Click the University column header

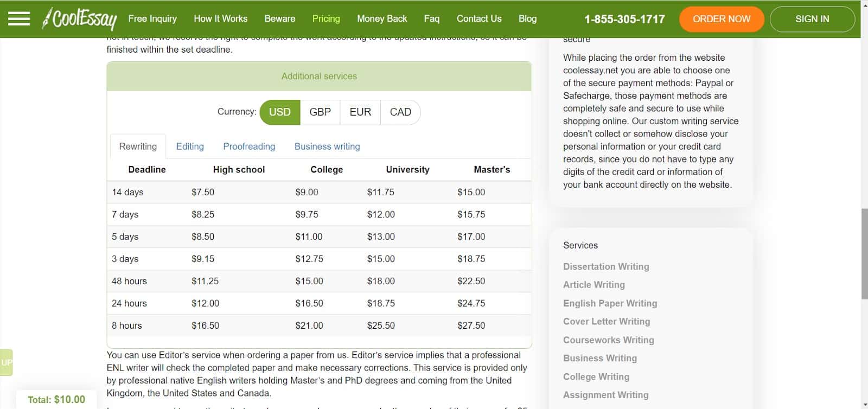407,170
